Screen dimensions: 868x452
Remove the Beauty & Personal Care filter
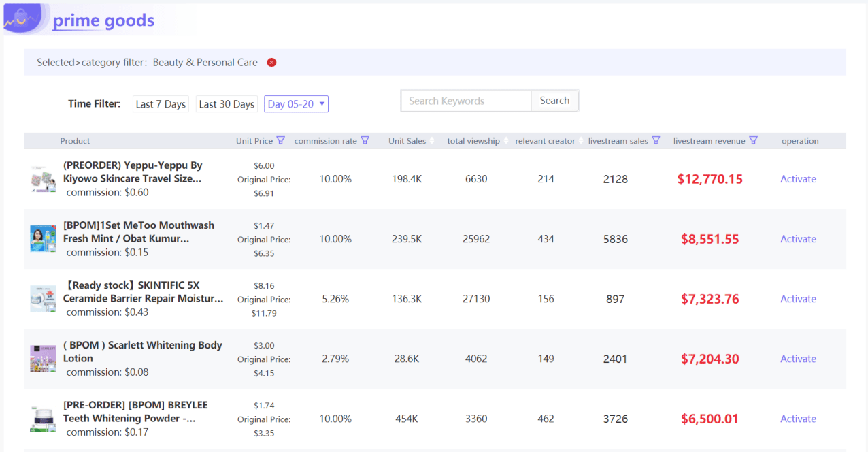coord(271,63)
